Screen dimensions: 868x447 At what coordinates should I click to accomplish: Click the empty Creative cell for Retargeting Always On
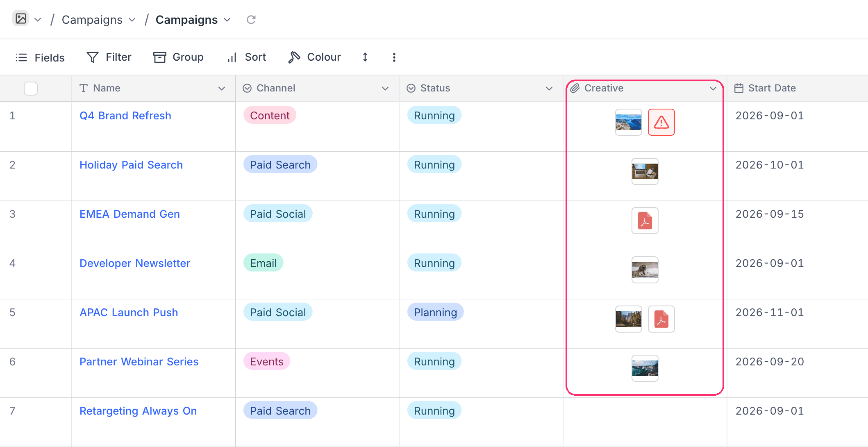[645, 422]
